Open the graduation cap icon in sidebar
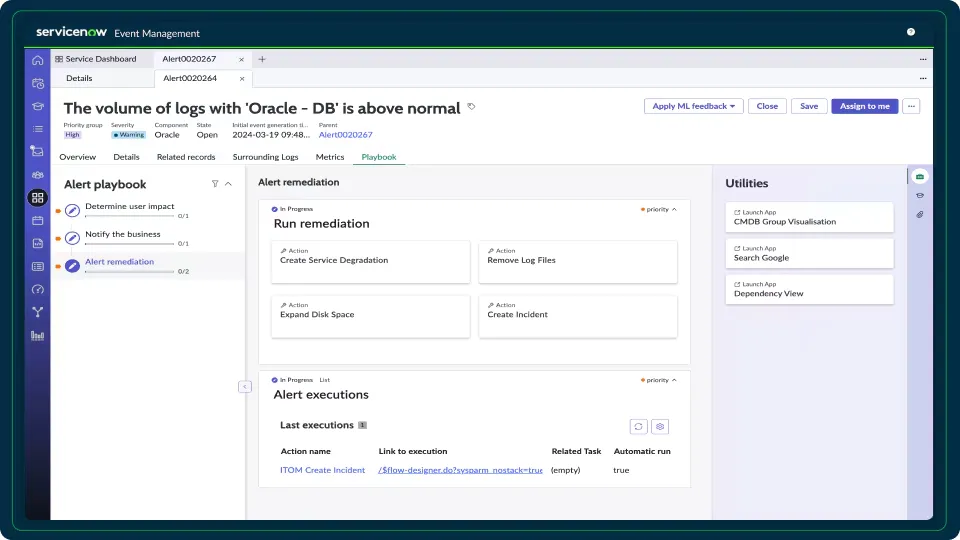 coord(37,106)
